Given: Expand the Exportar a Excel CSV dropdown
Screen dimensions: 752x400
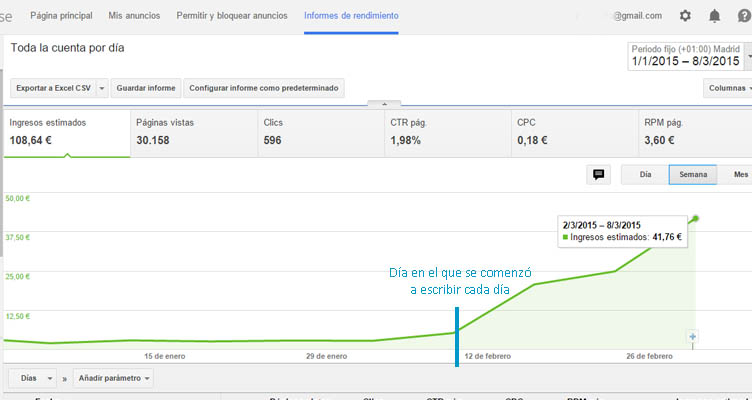Looking at the screenshot, I should 59,88.
